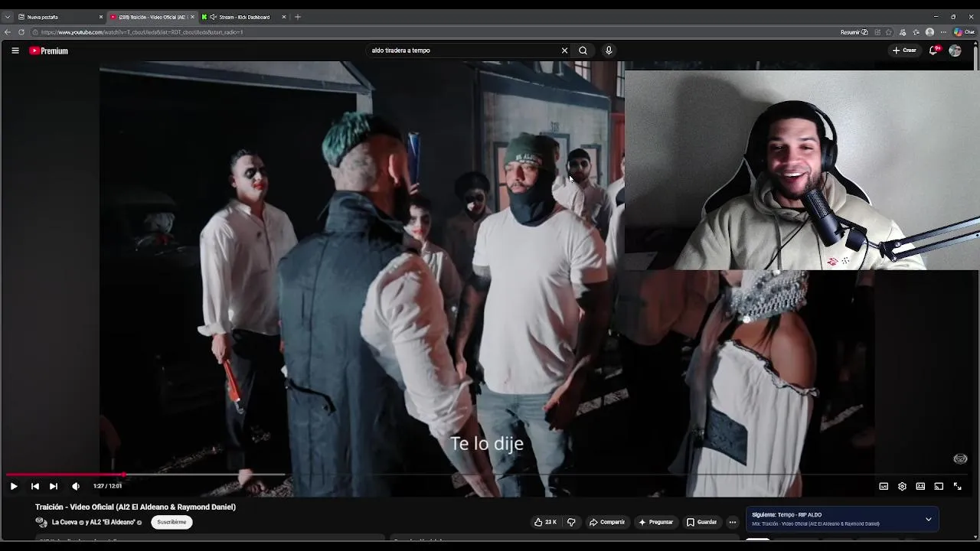
Task: Click the video title Traición text
Action: pos(136,507)
